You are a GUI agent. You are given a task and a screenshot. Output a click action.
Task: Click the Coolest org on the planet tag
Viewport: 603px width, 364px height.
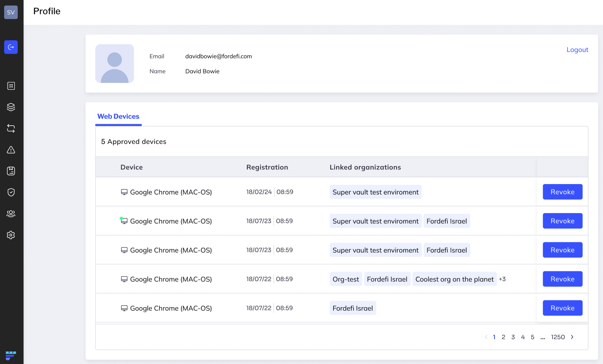[x=455, y=279]
